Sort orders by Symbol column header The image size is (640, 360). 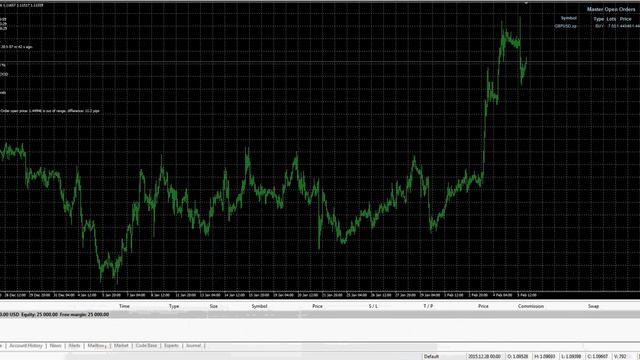pos(259,306)
